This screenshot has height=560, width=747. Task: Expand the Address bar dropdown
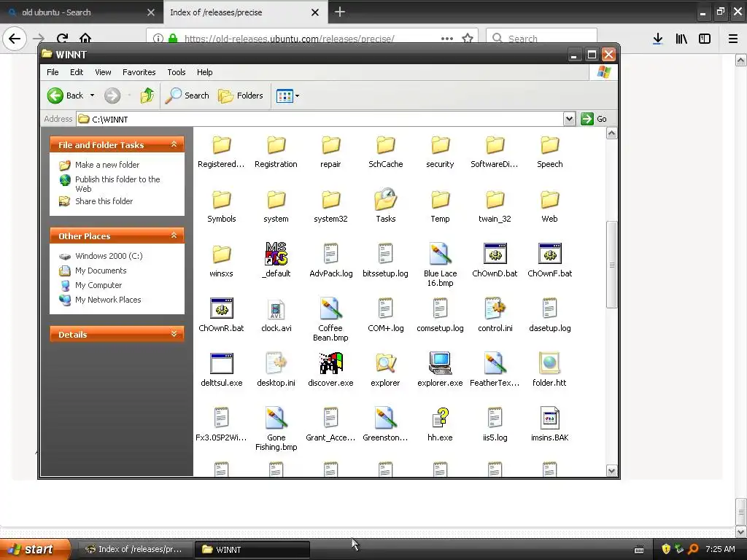click(569, 119)
